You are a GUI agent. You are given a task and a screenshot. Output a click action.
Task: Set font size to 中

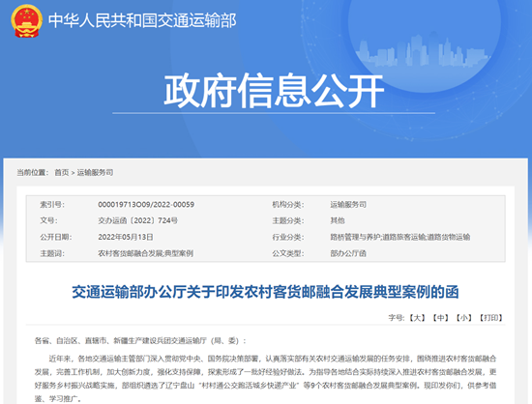pyautogui.click(x=440, y=318)
